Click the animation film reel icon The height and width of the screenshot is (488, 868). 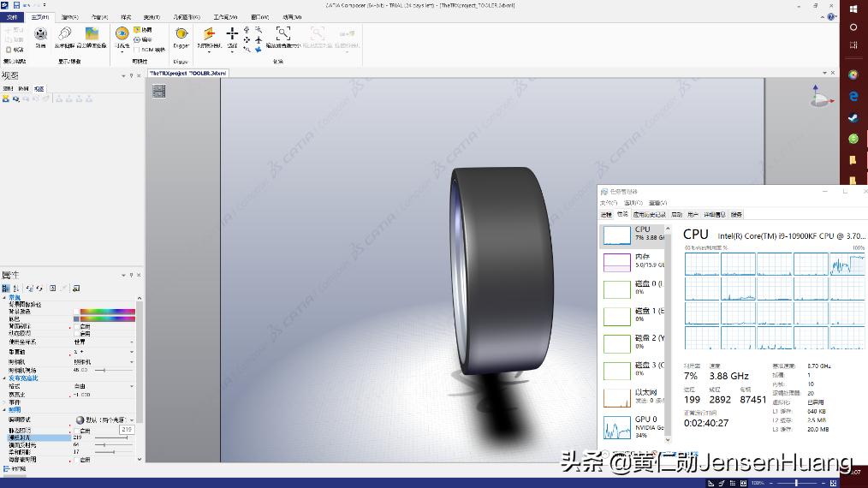[x=40, y=33]
